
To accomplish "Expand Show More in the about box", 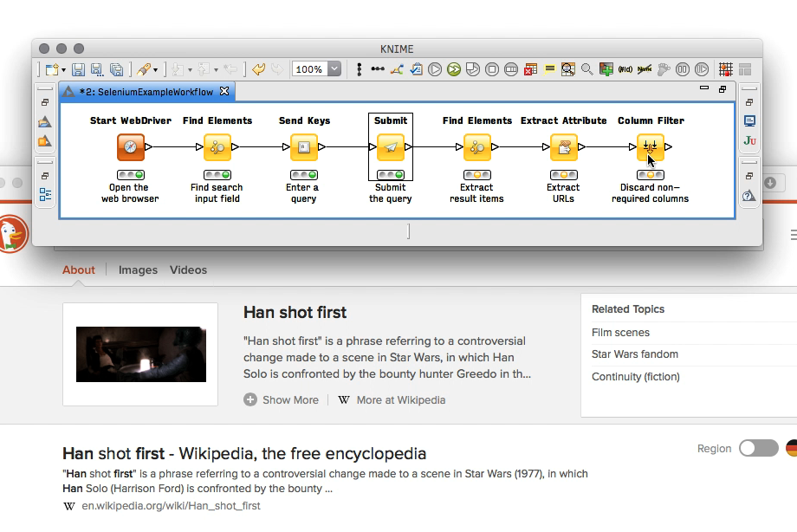I will [282, 400].
